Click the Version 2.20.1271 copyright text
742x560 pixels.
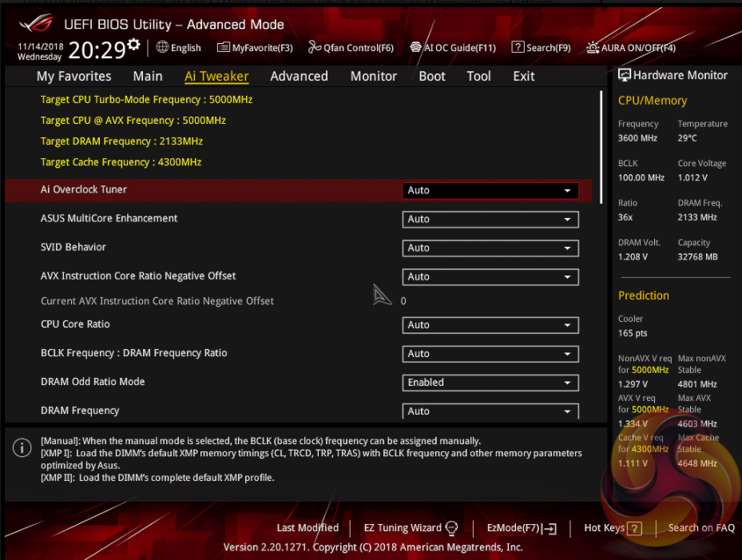coord(373,547)
